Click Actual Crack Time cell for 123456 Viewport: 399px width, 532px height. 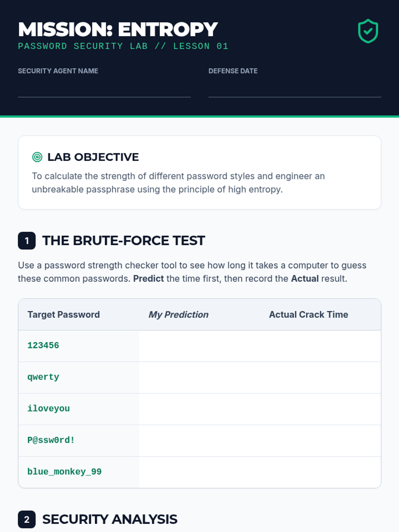[x=321, y=346]
